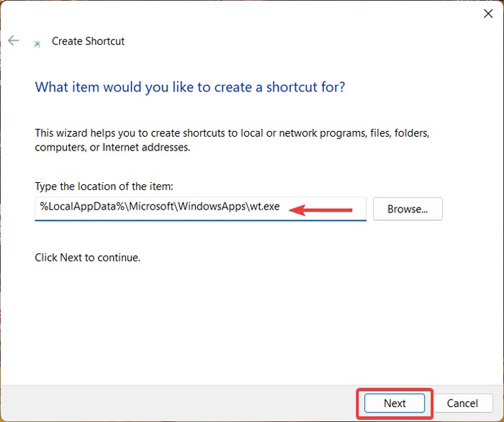Click Next to continue
Image resolution: width=504 pixels, height=422 pixels.
click(395, 403)
